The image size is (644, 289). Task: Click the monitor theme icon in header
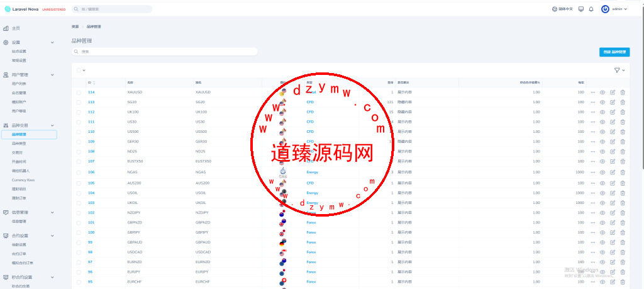coord(580,9)
